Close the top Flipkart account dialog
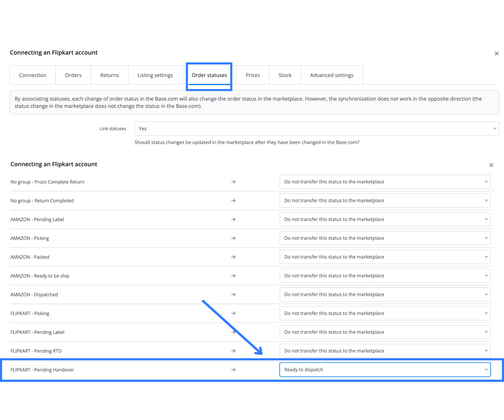Viewport: 504px width, 420px height. pyautogui.click(x=496, y=54)
